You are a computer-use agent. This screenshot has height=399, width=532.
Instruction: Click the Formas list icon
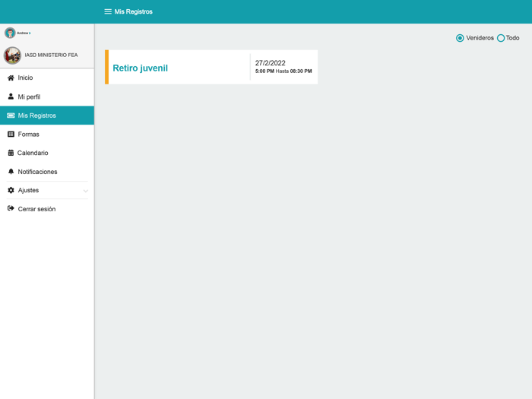point(11,134)
